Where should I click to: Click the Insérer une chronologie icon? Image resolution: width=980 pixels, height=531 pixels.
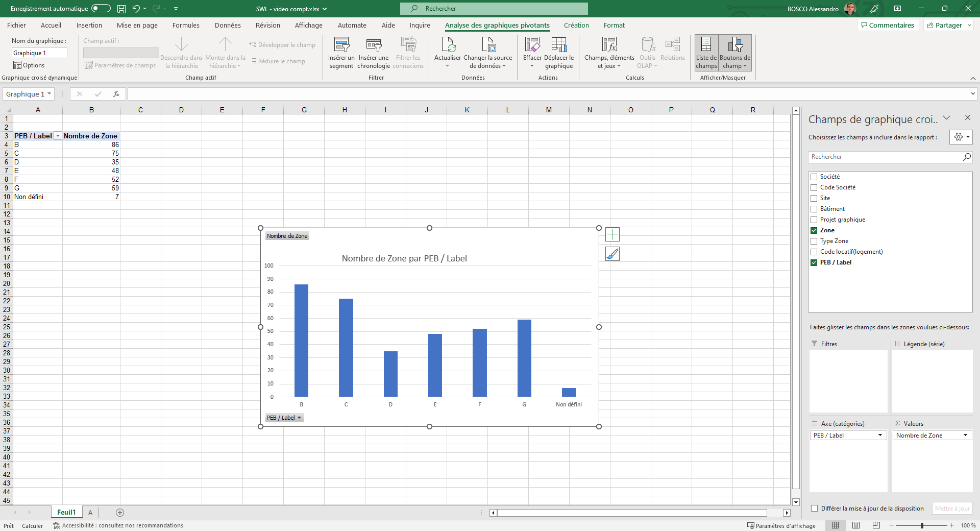click(374, 45)
